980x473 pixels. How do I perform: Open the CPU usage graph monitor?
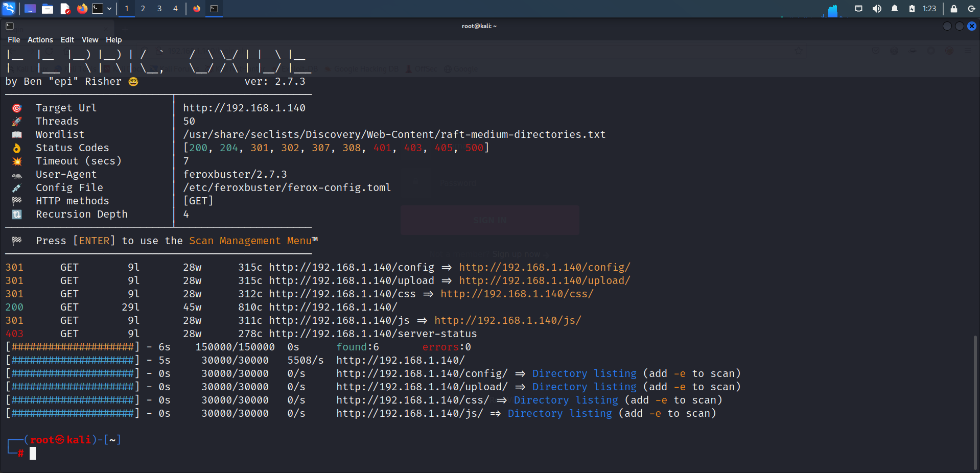point(833,10)
